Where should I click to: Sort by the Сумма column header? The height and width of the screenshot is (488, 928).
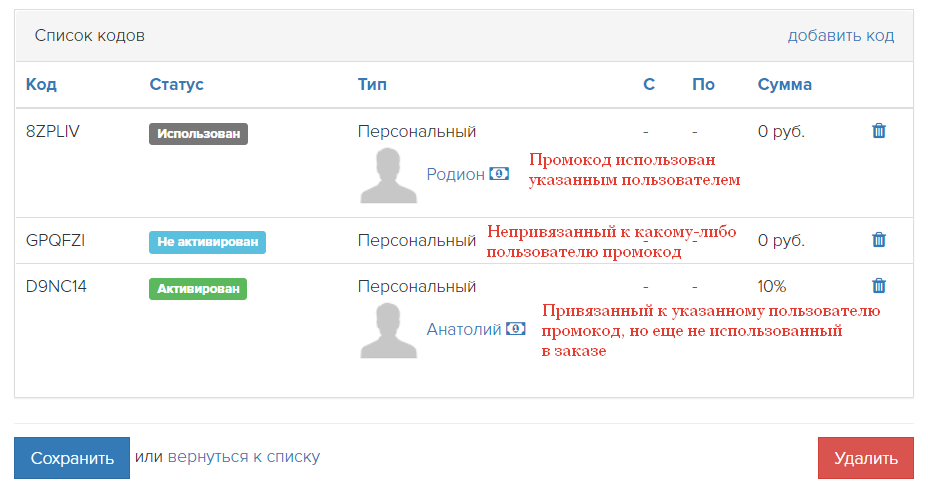tap(785, 84)
